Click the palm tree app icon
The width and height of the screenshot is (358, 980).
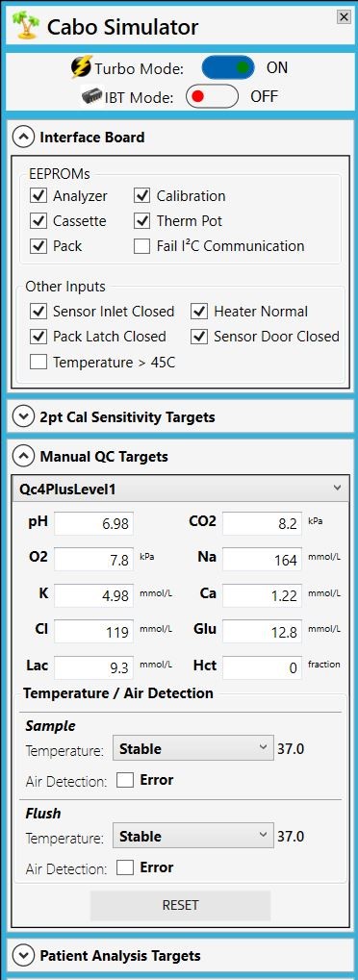pyautogui.click(x=27, y=26)
